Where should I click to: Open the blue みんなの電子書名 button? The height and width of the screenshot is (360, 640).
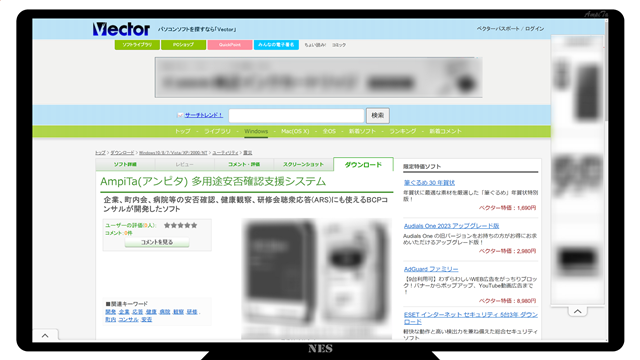pyautogui.click(x=276, y=45)
